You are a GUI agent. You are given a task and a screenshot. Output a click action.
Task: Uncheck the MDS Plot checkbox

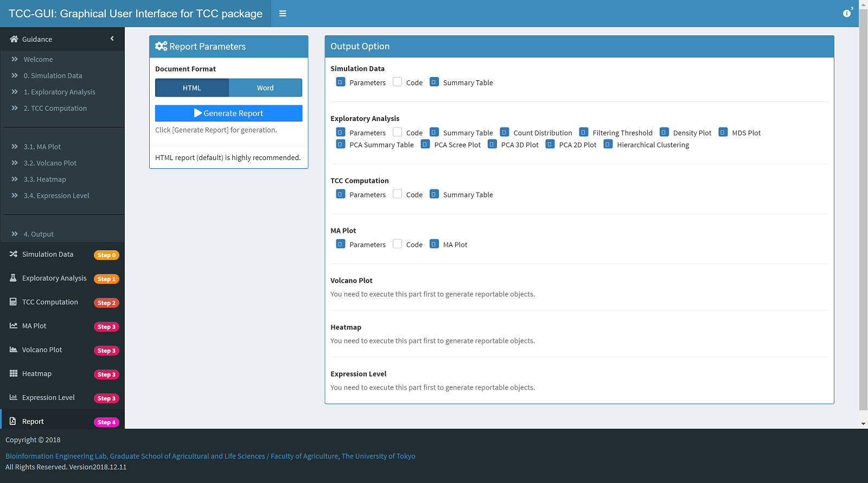(x=723, y=132)
